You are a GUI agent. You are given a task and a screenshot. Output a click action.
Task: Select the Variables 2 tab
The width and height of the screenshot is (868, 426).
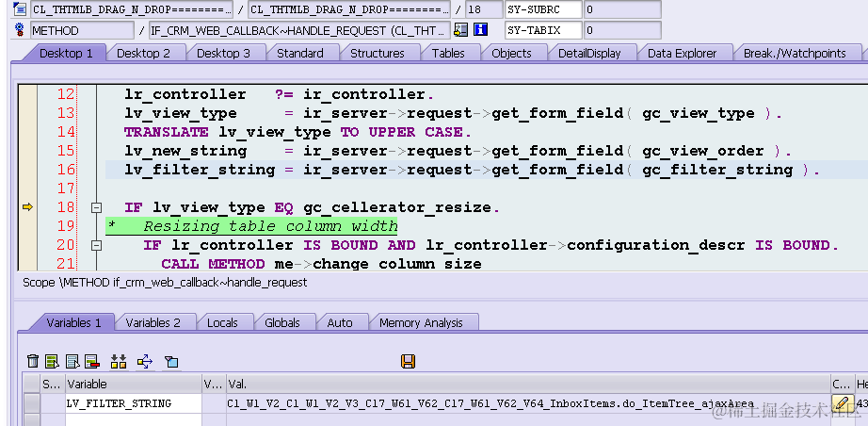point(153,322)
